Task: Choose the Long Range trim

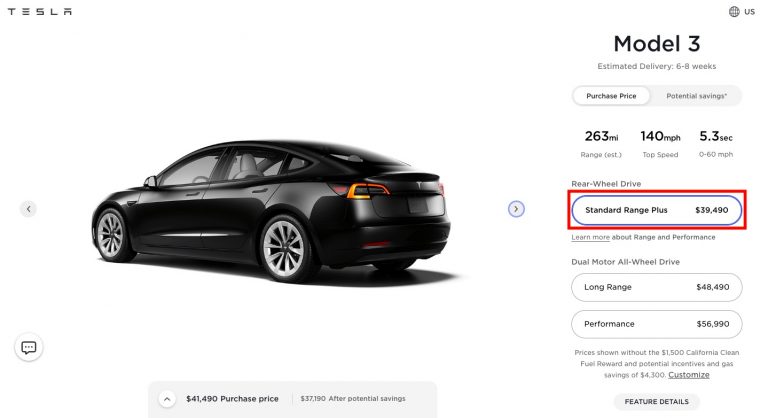Action: (x=656, y=287)
